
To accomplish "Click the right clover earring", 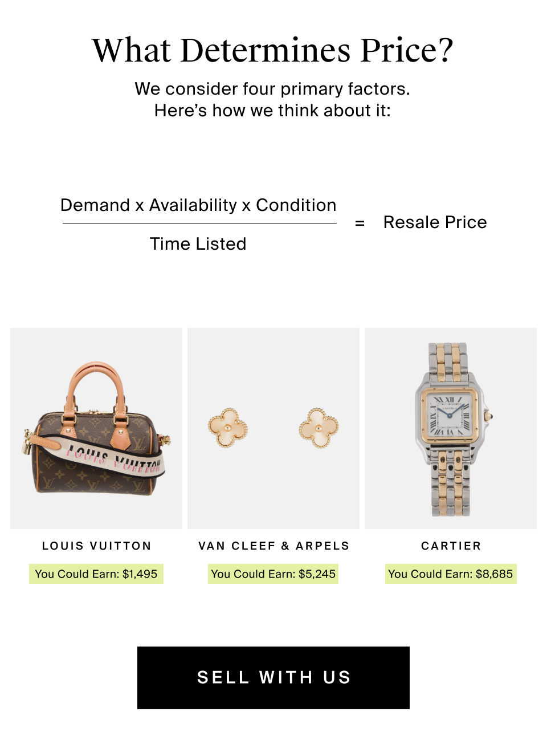I will [319, 428].
